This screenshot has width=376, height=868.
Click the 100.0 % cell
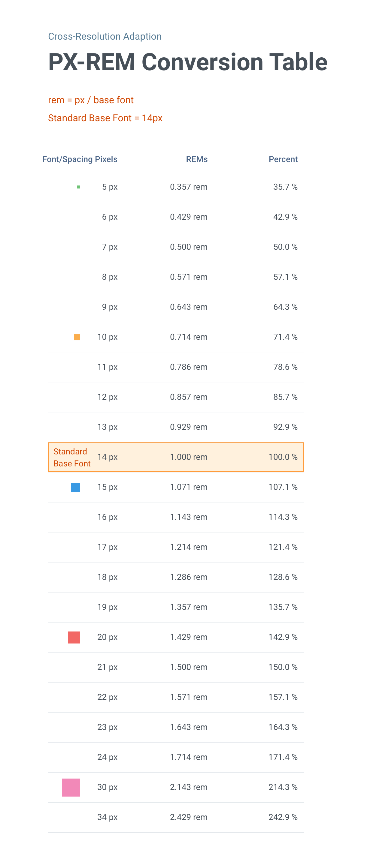pyautogui.click(x=283, y=457)
